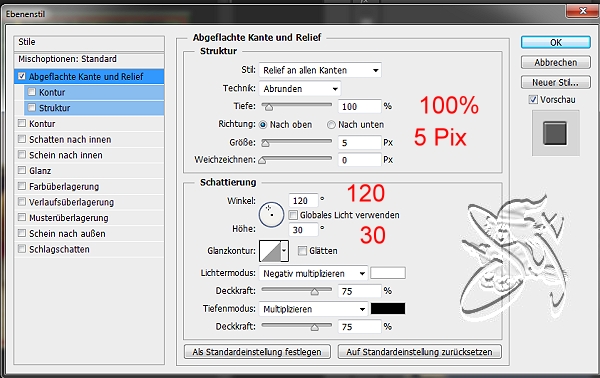
Task: Open the Schlagschatten style settings row
Action: click(89, 249)
